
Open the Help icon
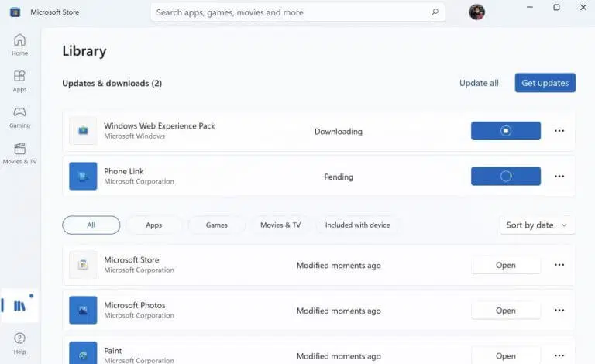coord(19,338)
